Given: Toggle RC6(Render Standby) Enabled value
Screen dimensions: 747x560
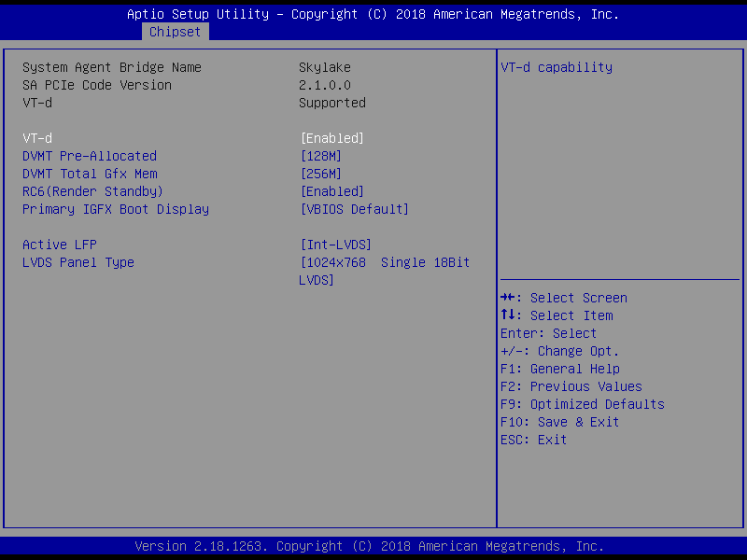Looking at the screenshot, I should (331, 191).
